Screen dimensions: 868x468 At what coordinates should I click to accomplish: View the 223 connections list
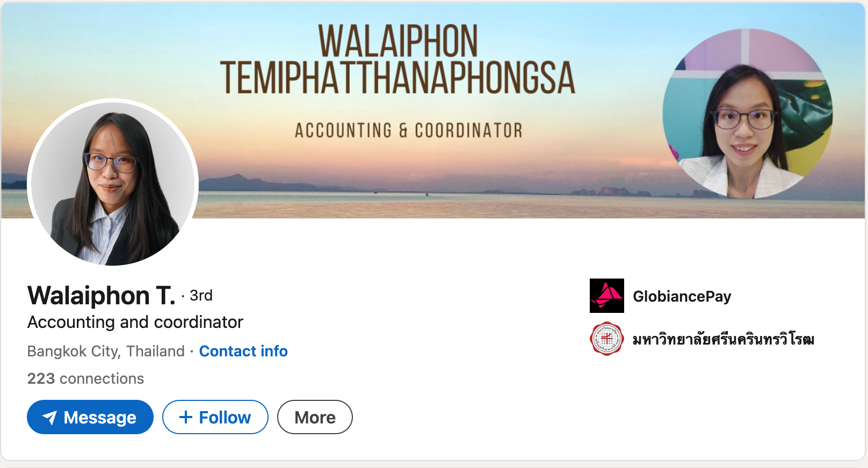(85, 378)
